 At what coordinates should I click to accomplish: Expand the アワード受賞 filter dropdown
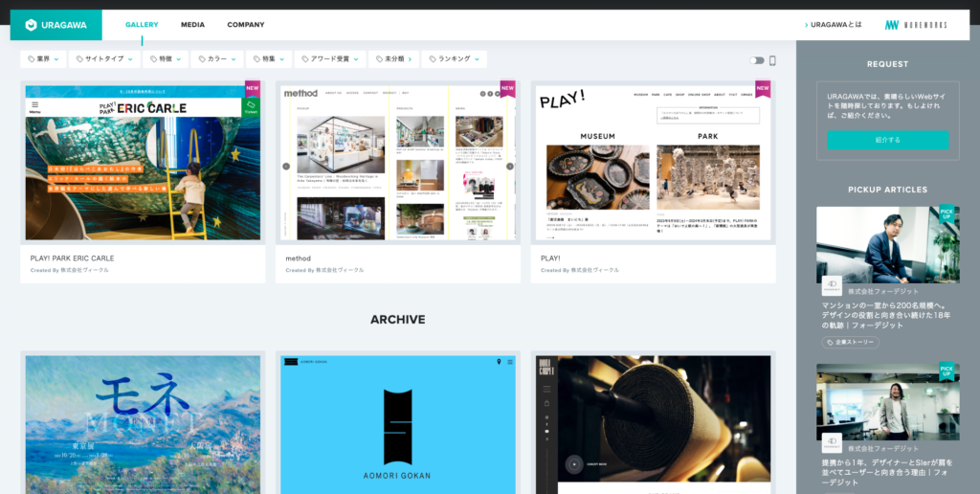click(330, 59)
